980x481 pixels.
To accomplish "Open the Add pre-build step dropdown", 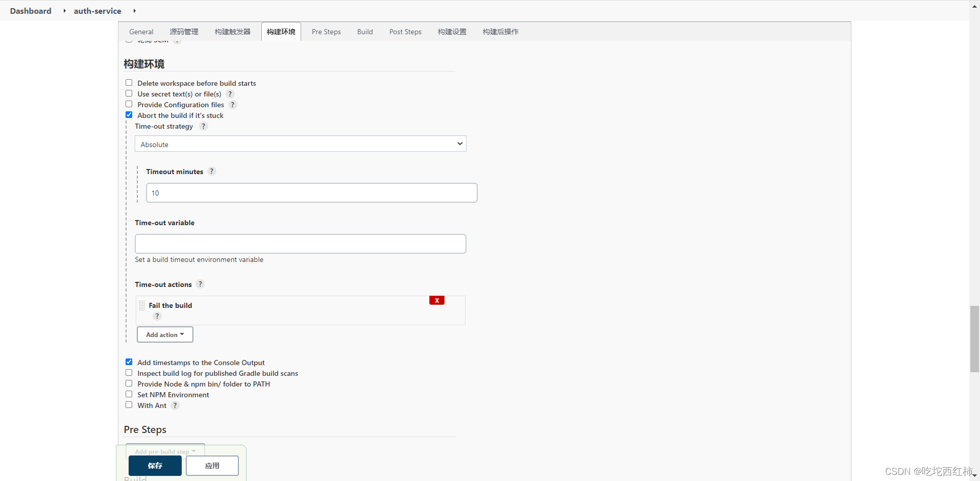I will click(165, 451).
